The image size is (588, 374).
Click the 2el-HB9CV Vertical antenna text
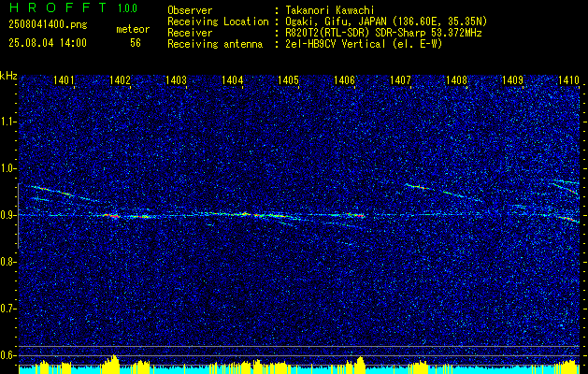pos(364,44)
